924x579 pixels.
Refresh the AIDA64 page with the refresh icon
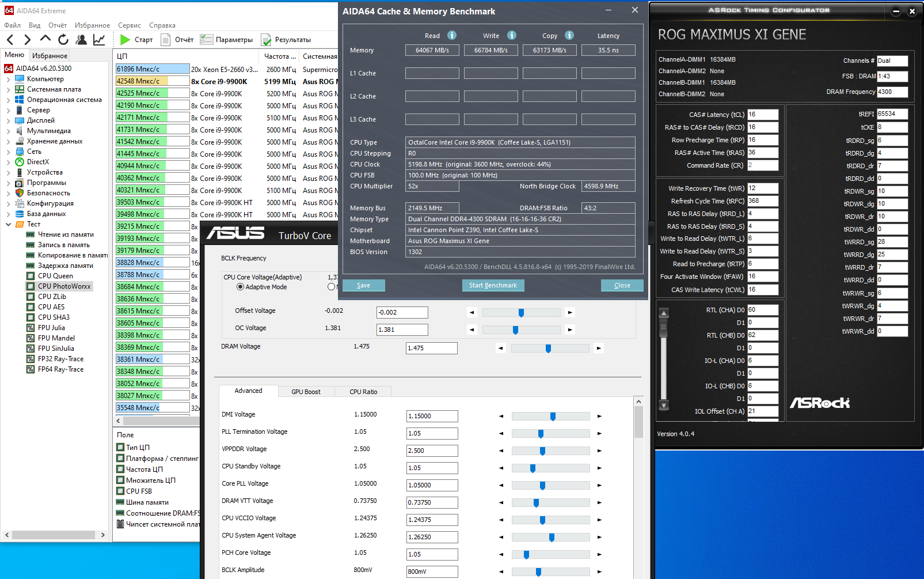pyautogui.click(x=63, y=40)
